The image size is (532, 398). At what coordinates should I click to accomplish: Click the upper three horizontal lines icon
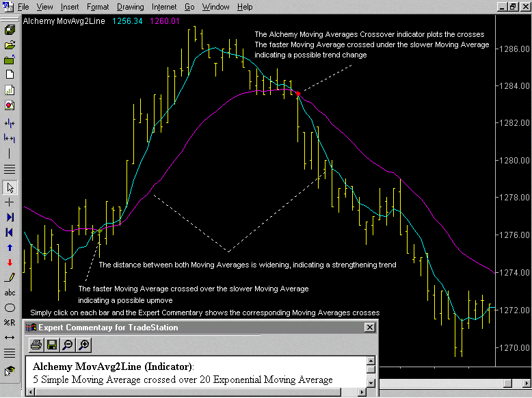(10, 169)
